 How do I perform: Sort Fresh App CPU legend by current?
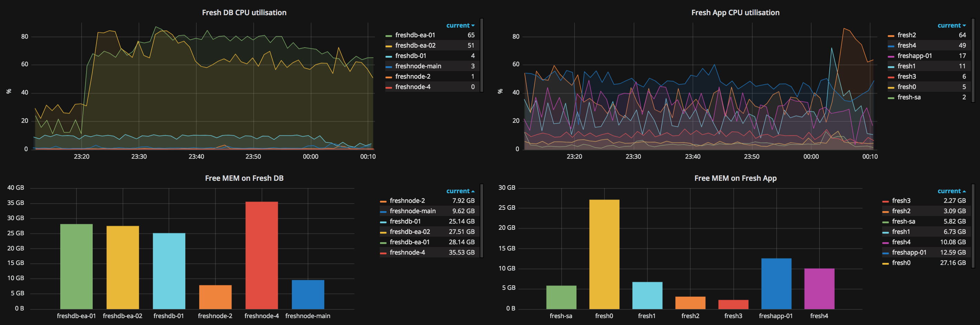[x=951, y=26]
